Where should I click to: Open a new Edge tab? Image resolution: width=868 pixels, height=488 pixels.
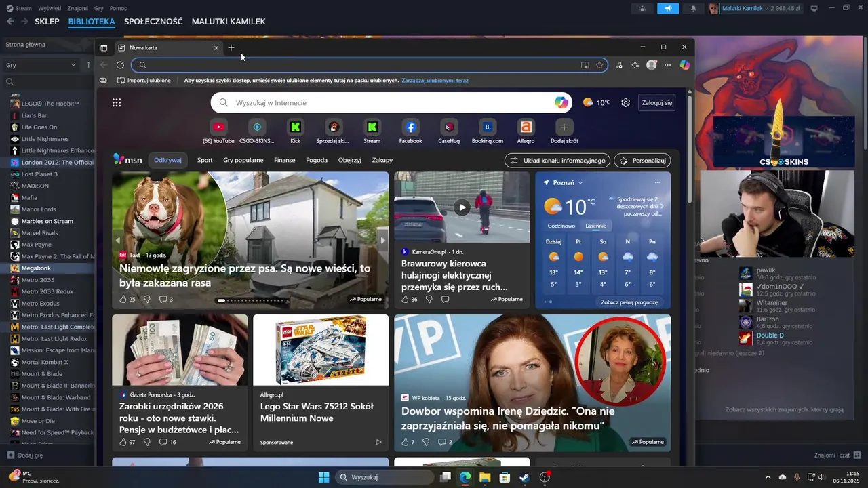click(231, 47)
